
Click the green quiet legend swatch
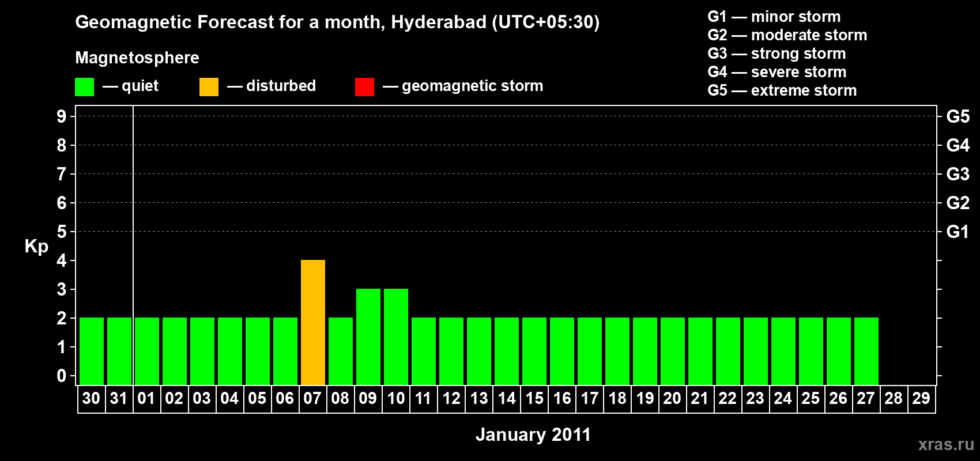[x=84, y=87]
